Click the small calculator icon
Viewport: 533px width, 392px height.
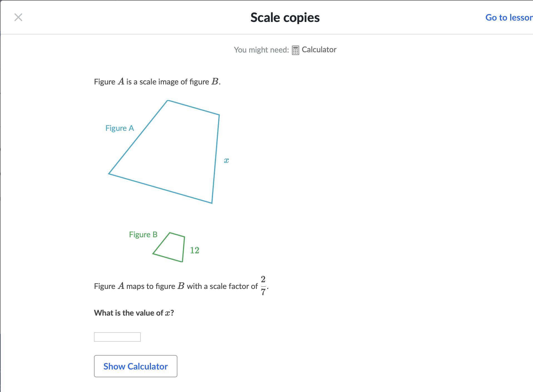[x=295, y=50]
